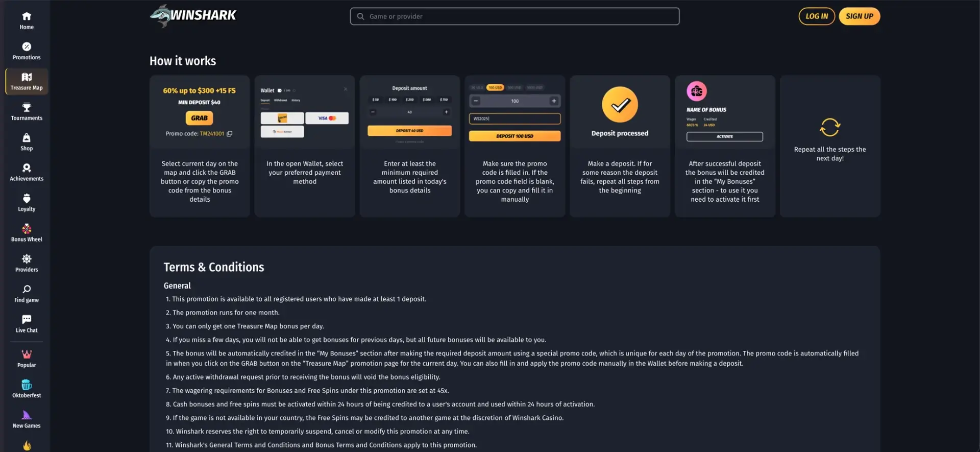Click term 1 about registered users deposit
This screenshot has width=980, height=452.
[x=296, y=299]
